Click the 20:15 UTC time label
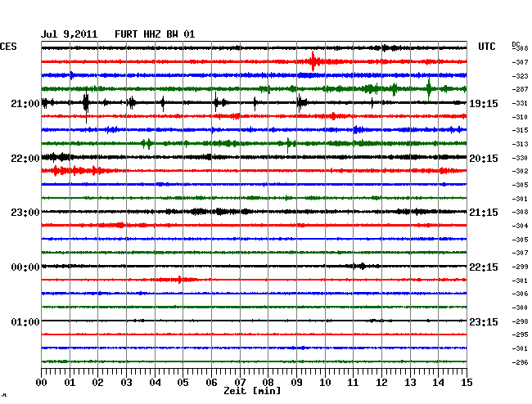The height and width of the screenshot is (404, 532). point(484,159)
